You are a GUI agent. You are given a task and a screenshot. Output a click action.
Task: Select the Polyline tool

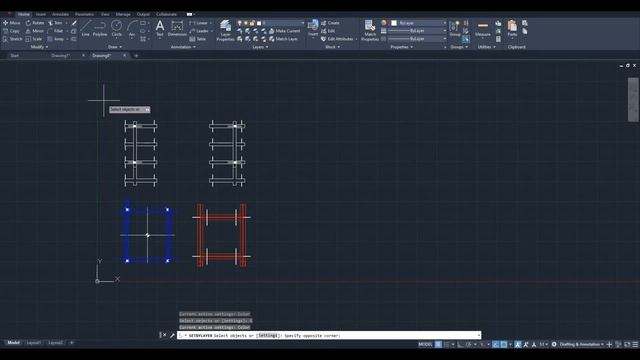(x=100, y=29)
